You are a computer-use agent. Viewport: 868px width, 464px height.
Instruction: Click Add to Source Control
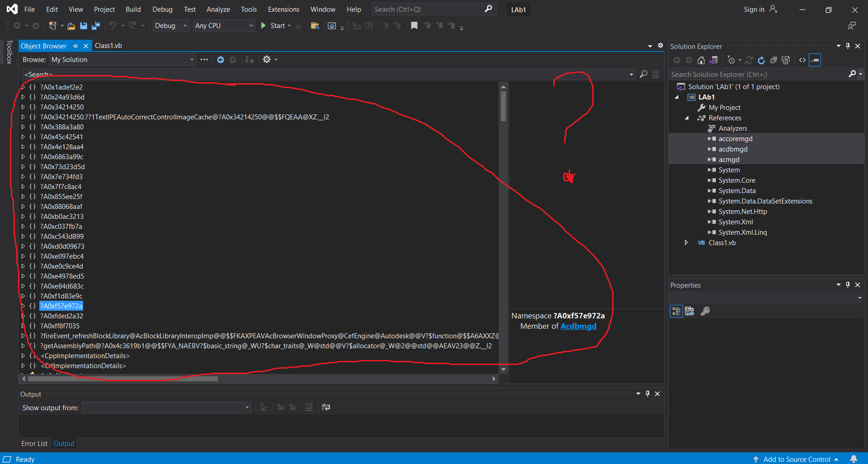(x=797, y=459)
